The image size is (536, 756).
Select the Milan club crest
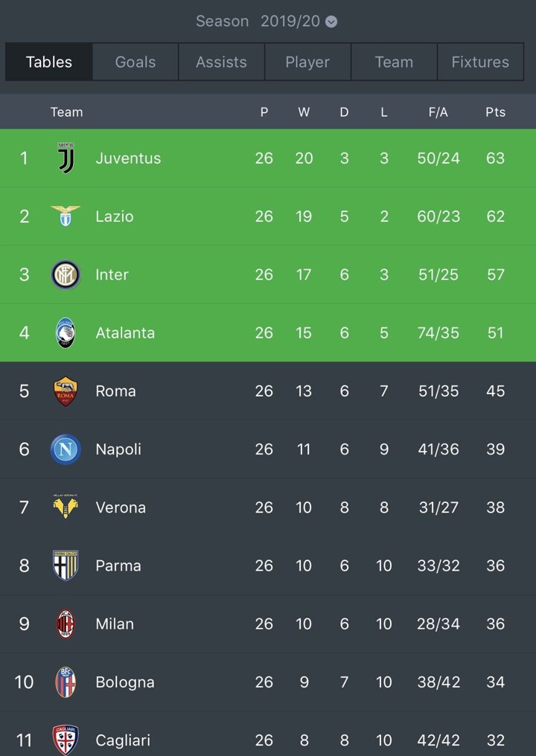pyautogui.click(x=66, y=624)
